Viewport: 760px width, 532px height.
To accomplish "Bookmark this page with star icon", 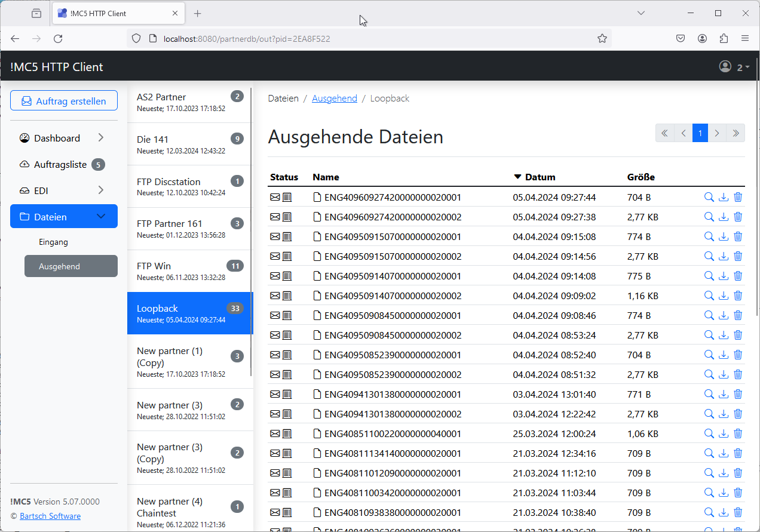I will (x=602, y=38).
